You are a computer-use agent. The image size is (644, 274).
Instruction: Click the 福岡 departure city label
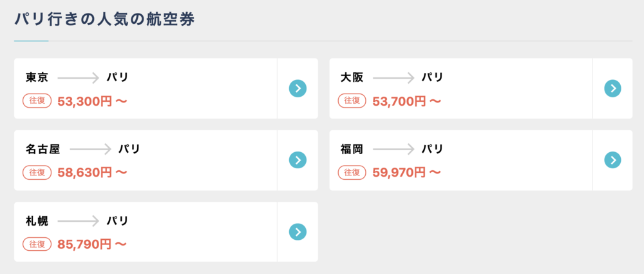point(352,149)
